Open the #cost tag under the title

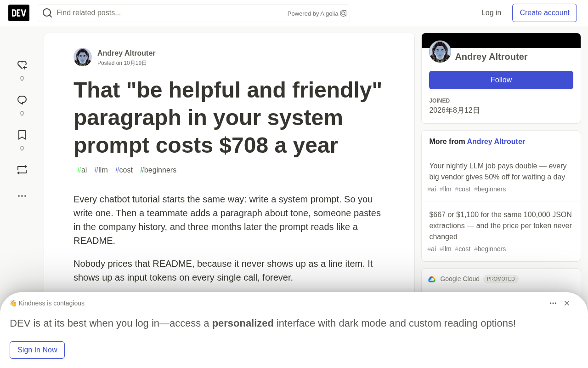click(124, 170)
